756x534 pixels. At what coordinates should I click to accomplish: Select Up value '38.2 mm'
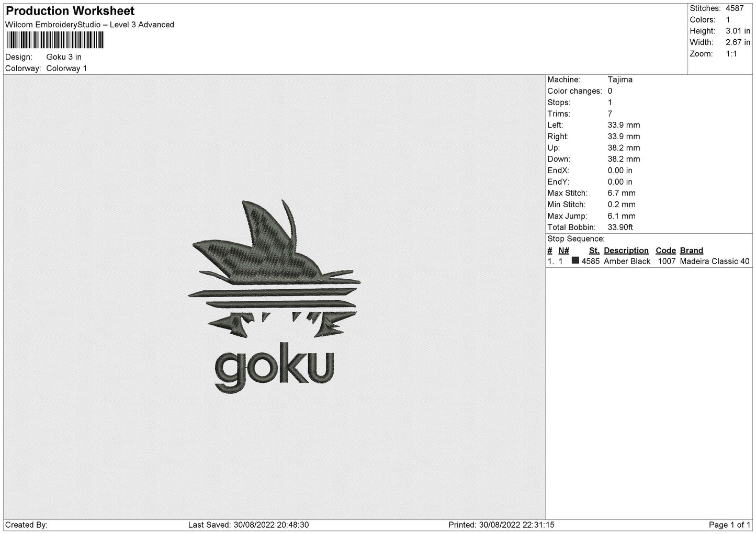pos(624,148)
